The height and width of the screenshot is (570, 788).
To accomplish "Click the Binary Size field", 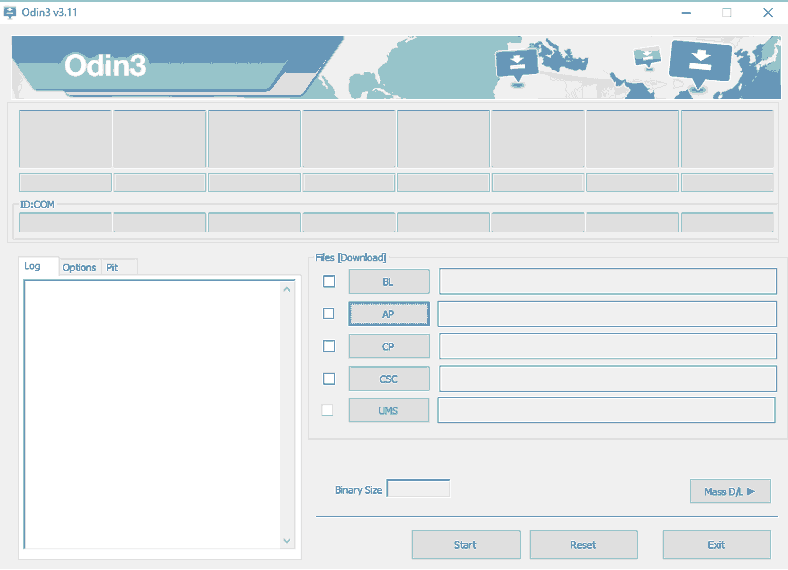I will coord(418,489).
